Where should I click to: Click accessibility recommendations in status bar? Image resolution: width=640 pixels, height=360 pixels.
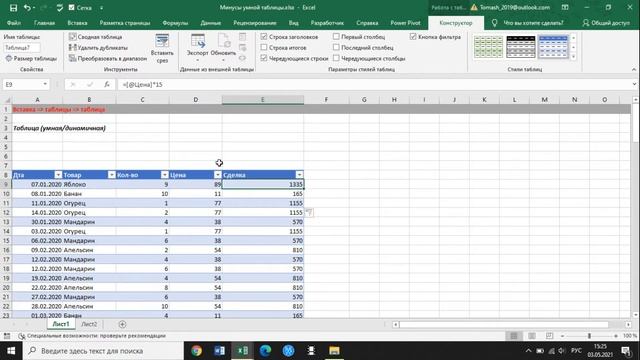[92, 336]
